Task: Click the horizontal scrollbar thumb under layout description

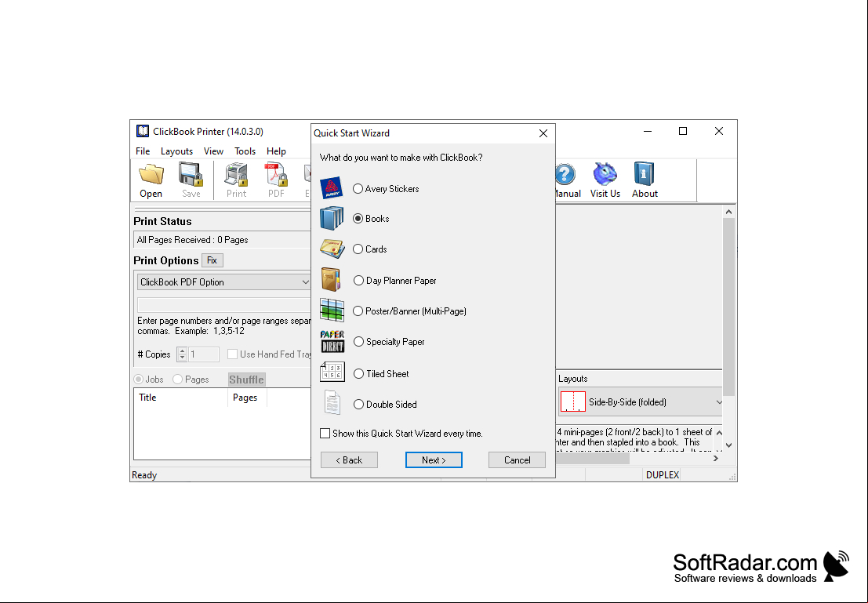Action: pos(592,459)
